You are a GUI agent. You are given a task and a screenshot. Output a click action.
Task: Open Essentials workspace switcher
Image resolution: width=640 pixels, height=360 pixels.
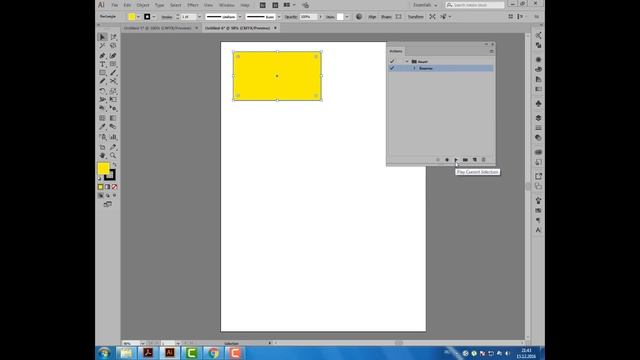425,5
